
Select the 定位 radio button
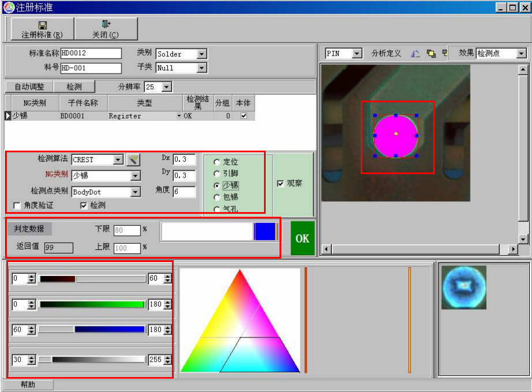(216, 162)
